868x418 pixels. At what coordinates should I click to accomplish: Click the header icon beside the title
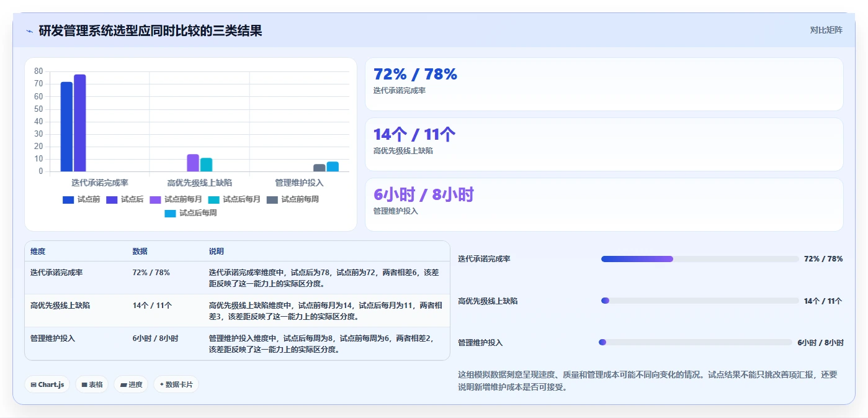(29, 31)
